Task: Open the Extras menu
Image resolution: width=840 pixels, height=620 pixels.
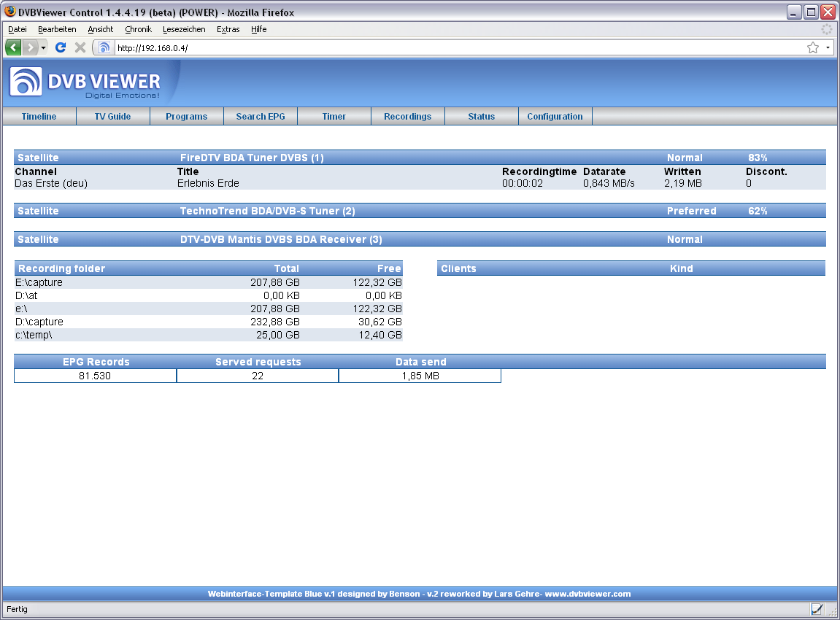Action: pos(228,29)
